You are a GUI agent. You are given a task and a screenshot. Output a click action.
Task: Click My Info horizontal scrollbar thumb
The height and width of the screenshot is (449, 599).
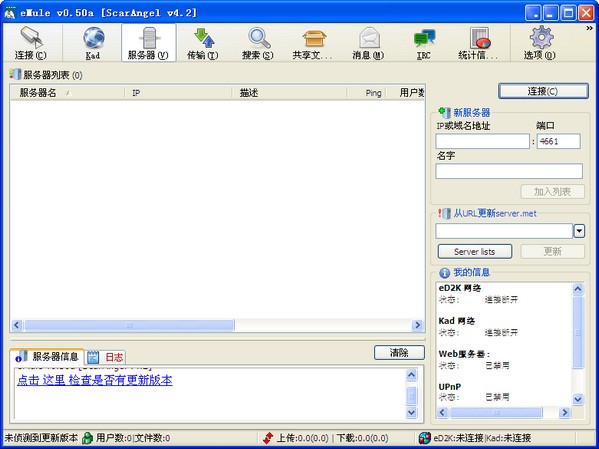496,412
